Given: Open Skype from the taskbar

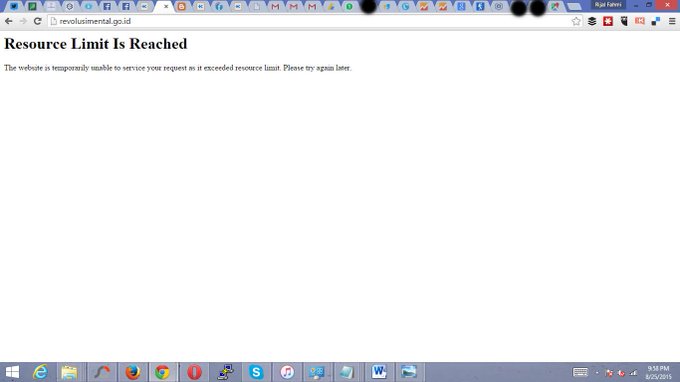Looking at the screenshot, I should [256, 372].
